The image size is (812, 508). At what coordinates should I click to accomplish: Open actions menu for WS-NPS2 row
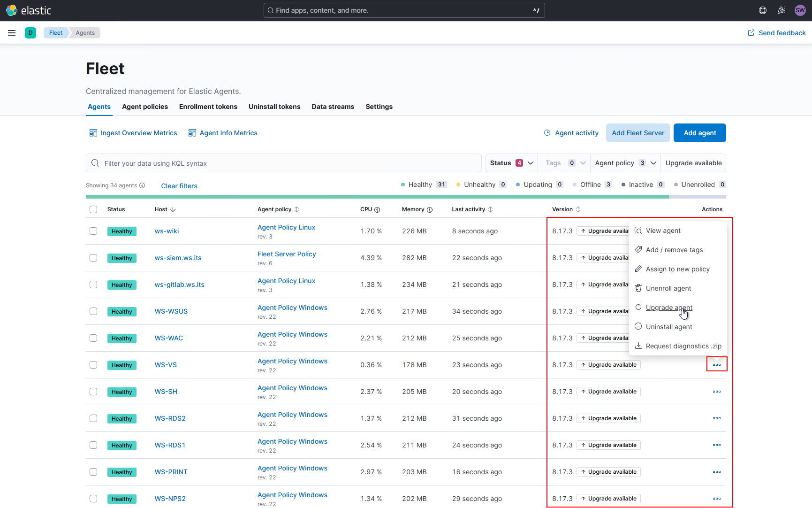point(717,499)
